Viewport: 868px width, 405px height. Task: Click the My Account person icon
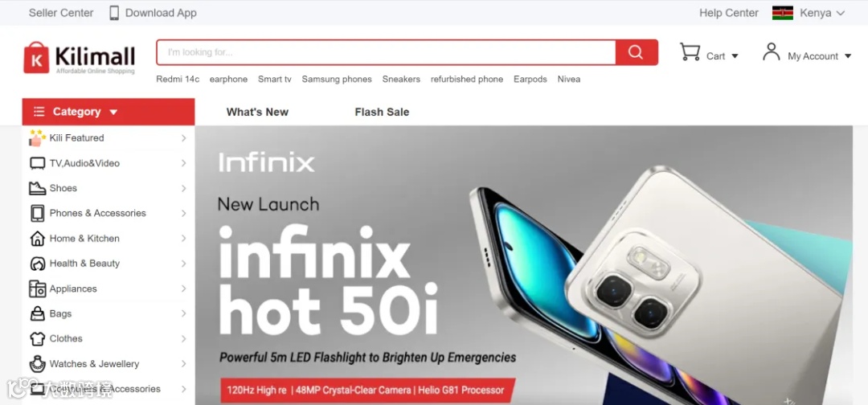tap(771, 51)
